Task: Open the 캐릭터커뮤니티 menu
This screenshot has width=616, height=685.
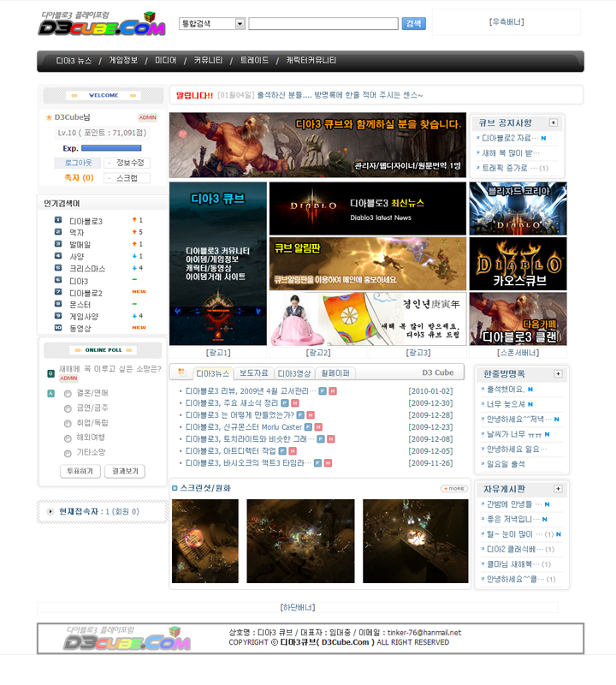Action: click(311, 61)
